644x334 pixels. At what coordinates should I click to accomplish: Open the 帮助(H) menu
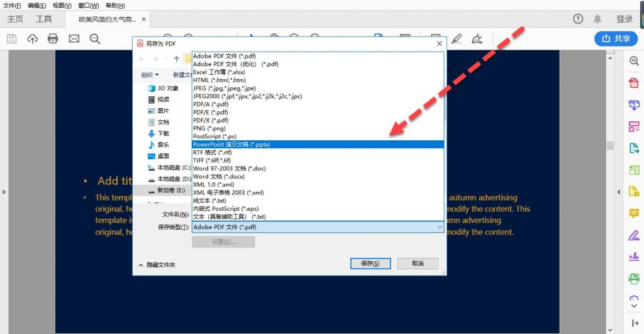pos(116,5)
